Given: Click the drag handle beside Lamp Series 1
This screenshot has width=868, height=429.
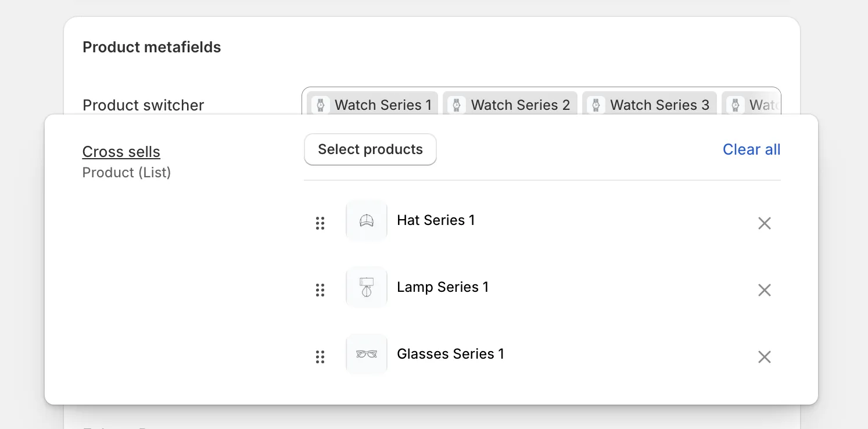Looking at the screenshot, I should [320, 290].
